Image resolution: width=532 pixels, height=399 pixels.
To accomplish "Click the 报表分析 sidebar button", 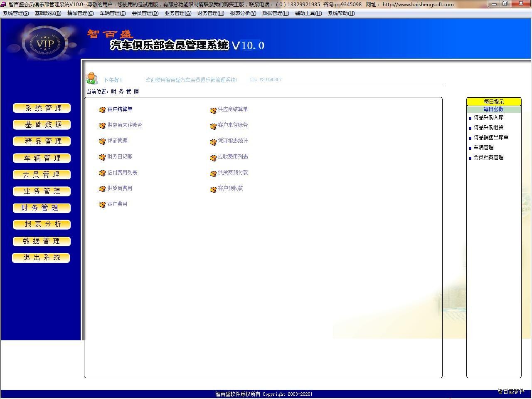I will point(42,225).
